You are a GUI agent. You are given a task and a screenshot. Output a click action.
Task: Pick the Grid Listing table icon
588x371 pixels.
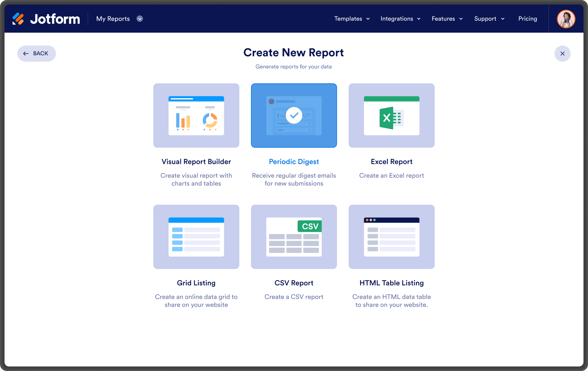click(x=196, y=237)
